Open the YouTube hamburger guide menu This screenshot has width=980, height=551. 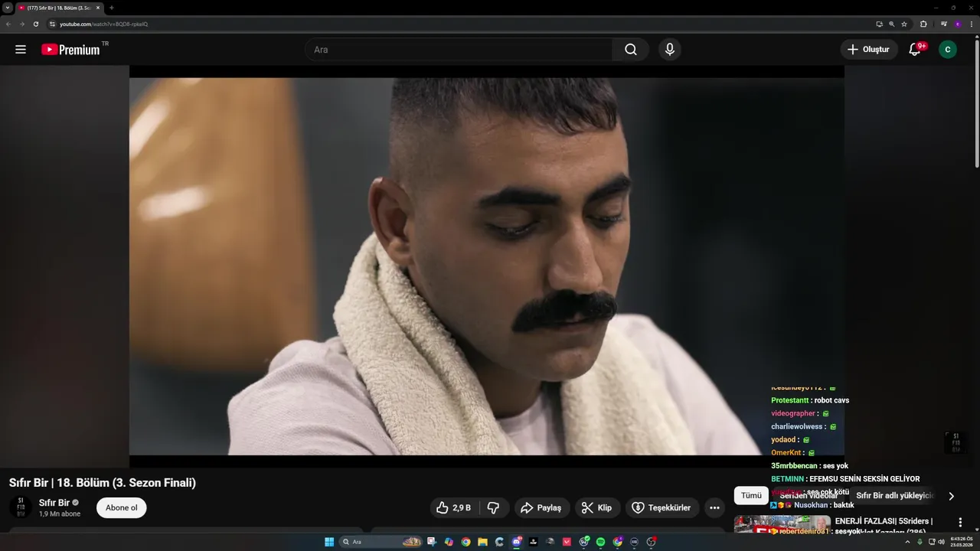click(x=21, y=50)
